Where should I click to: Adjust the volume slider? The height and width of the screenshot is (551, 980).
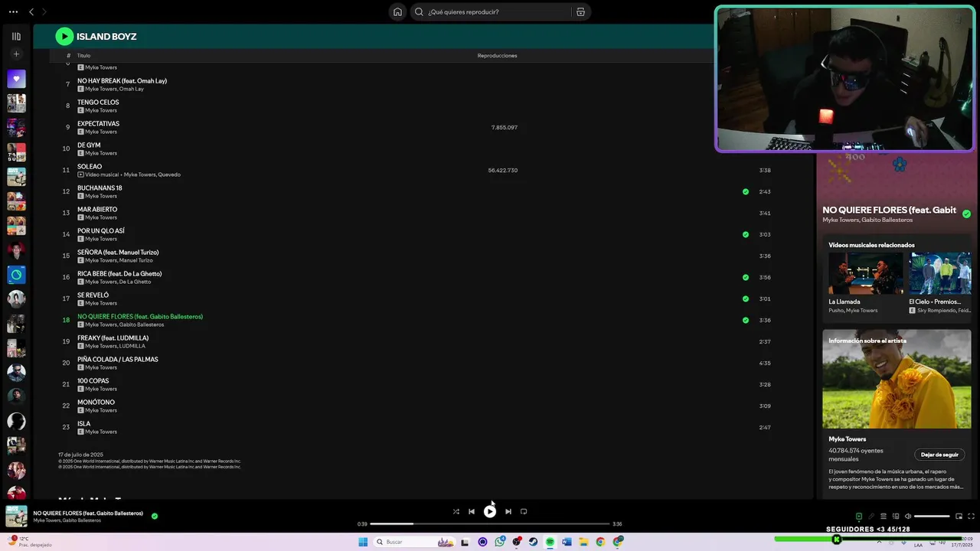click(x=933, y=517)
